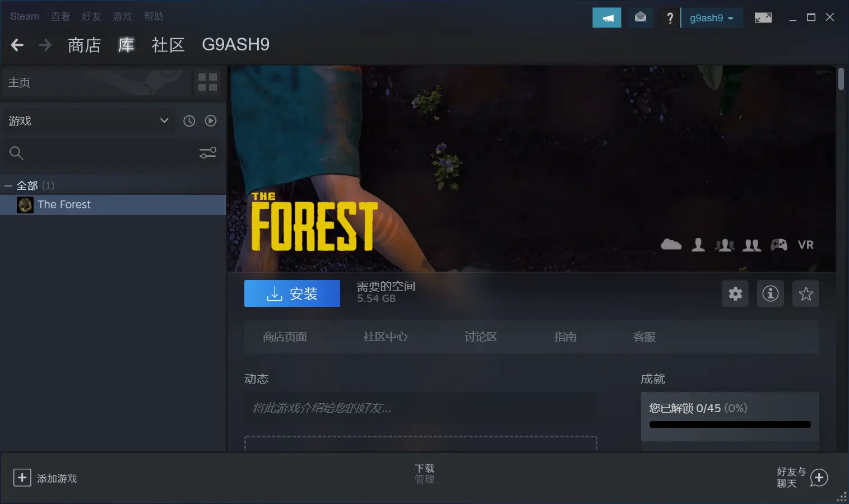Go to the 库 tab
The width and height of the screenshot is (849, 504).
(x=126, y=45)
